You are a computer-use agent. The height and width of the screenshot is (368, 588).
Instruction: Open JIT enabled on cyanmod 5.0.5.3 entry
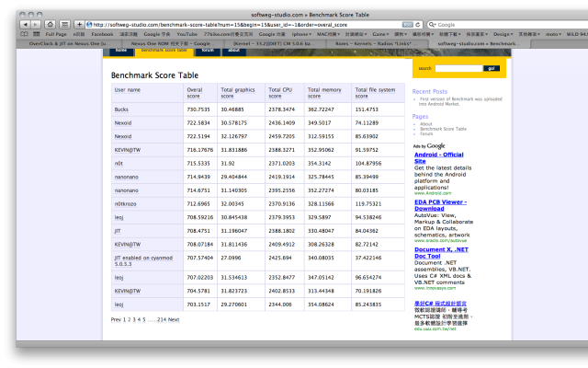(143, 261)
